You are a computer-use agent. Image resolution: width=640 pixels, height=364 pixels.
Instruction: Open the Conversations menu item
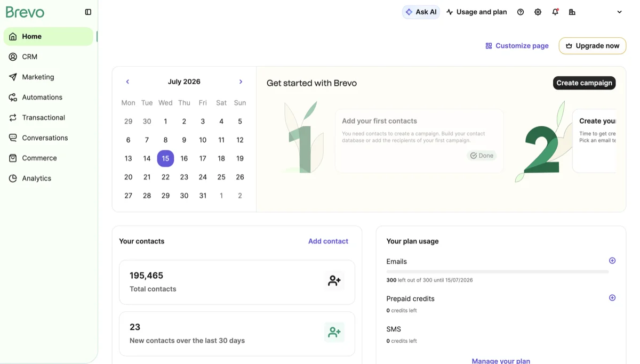[49, 137]
